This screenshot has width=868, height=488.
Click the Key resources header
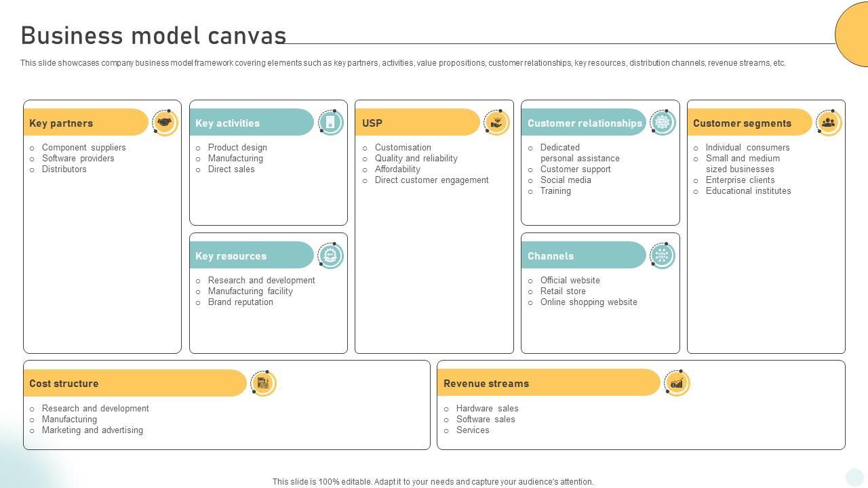coord(252,256)
